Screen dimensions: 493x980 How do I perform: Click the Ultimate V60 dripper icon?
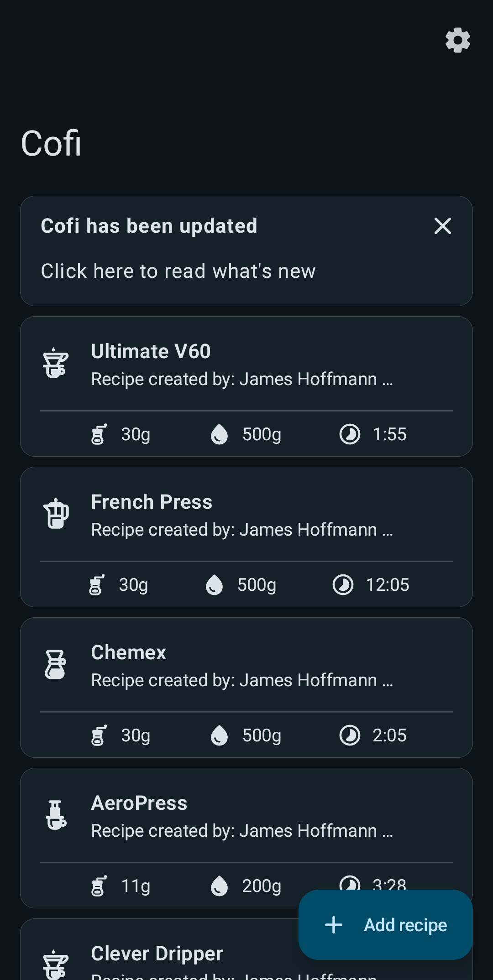[x=56, y=363]
